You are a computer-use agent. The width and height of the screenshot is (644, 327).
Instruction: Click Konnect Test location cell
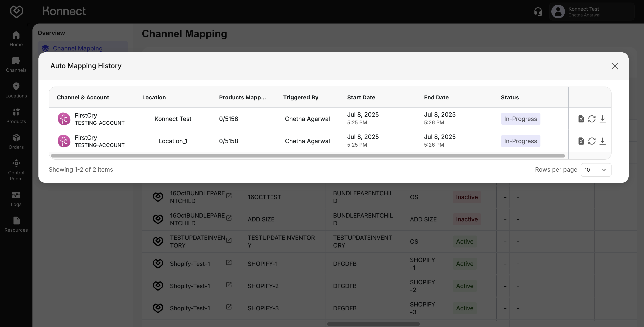tap(173, 119)
